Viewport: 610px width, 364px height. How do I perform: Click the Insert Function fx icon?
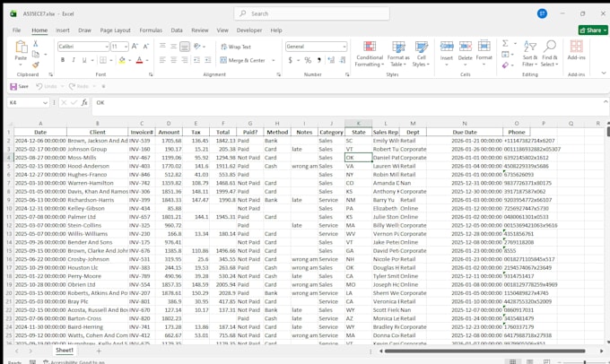click(x=84, y=103)
